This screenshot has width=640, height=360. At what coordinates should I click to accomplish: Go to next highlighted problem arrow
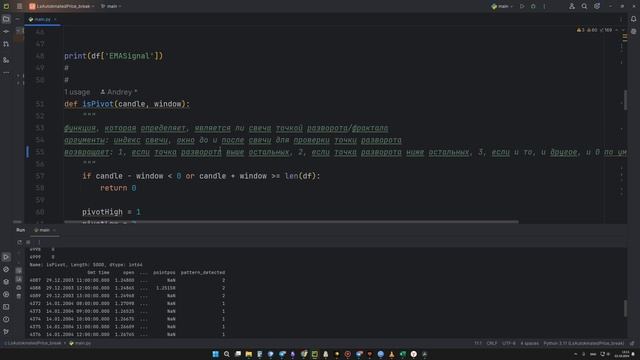coord(623,30)
